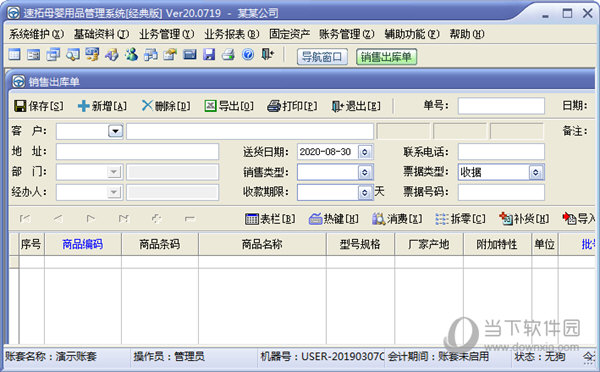600x372 pixels.
Task: Go to previous record navigation arrow
Action: click(58, 219)
